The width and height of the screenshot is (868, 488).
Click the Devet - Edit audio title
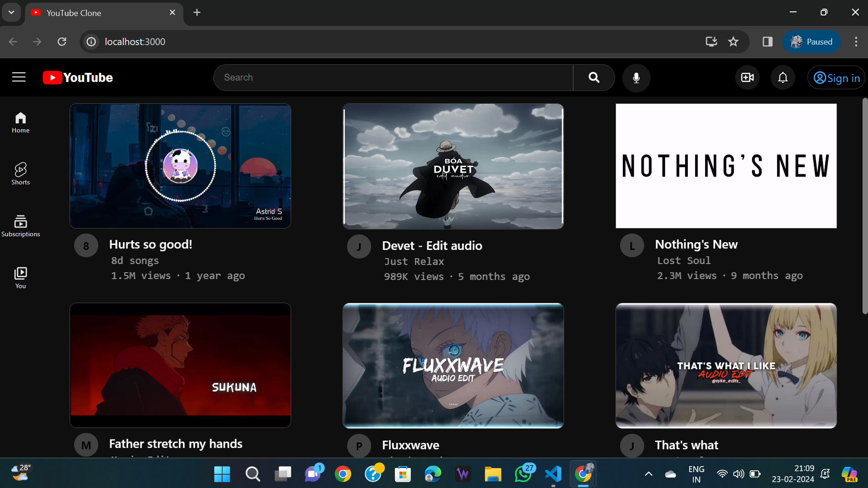[x=432, y=246]
